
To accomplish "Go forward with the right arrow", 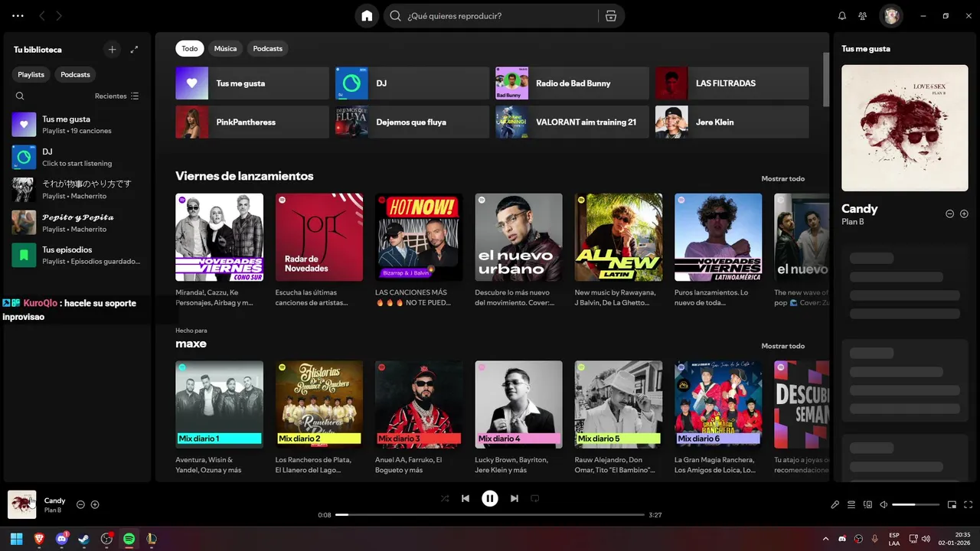I will point(59,15).
